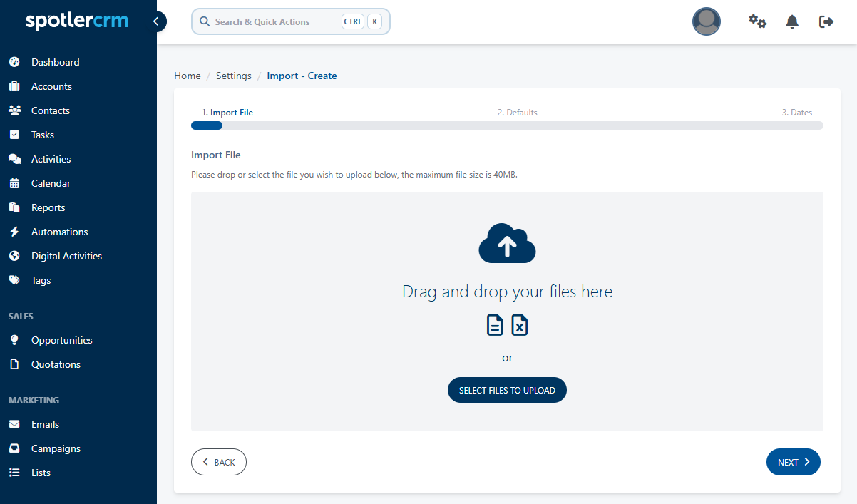Select step 1 Import File tab
Image resolution: width=857 pixels, height=504 pixels.
click(x=227, y=113)
